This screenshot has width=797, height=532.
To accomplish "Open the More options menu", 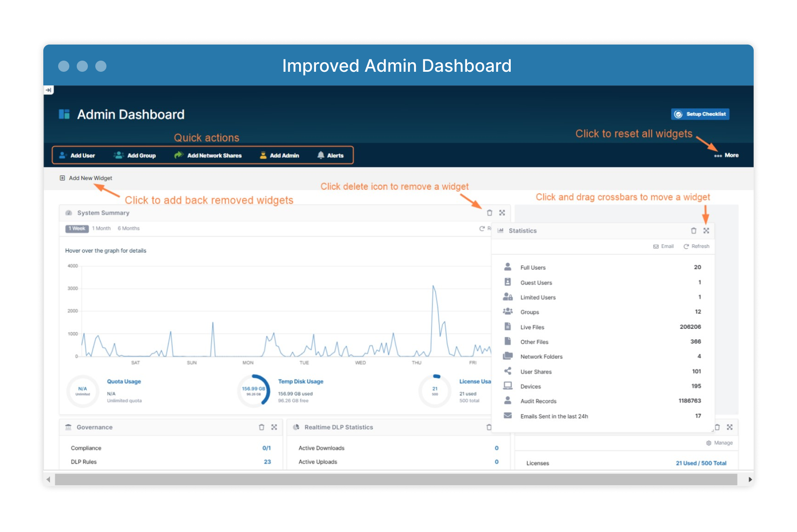I will (726, 155).
